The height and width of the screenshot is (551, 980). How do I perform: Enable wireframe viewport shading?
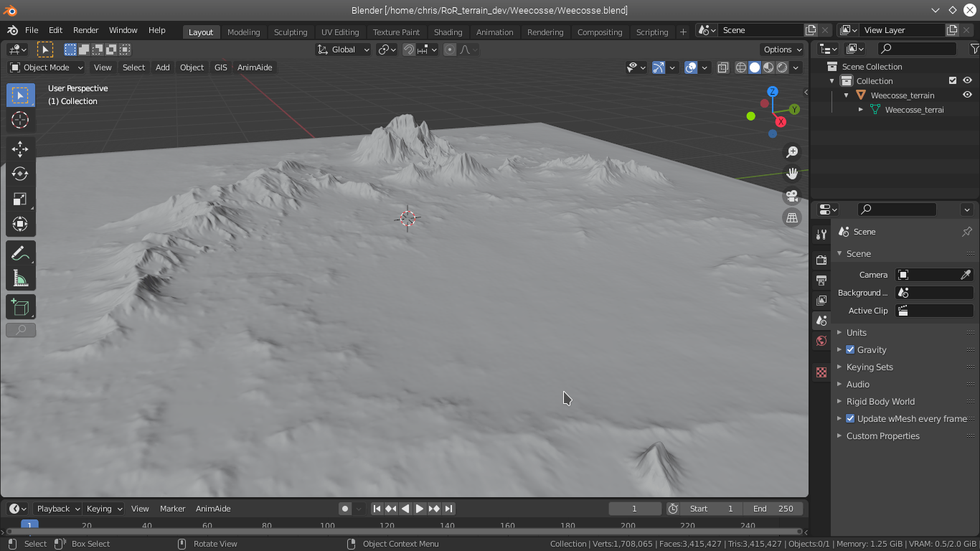click(740, 67)
